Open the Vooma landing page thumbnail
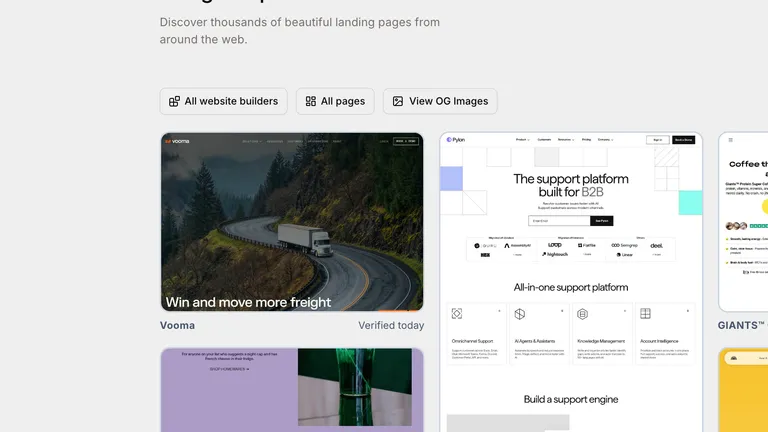The image size is (768, 432). pos(292,222)
